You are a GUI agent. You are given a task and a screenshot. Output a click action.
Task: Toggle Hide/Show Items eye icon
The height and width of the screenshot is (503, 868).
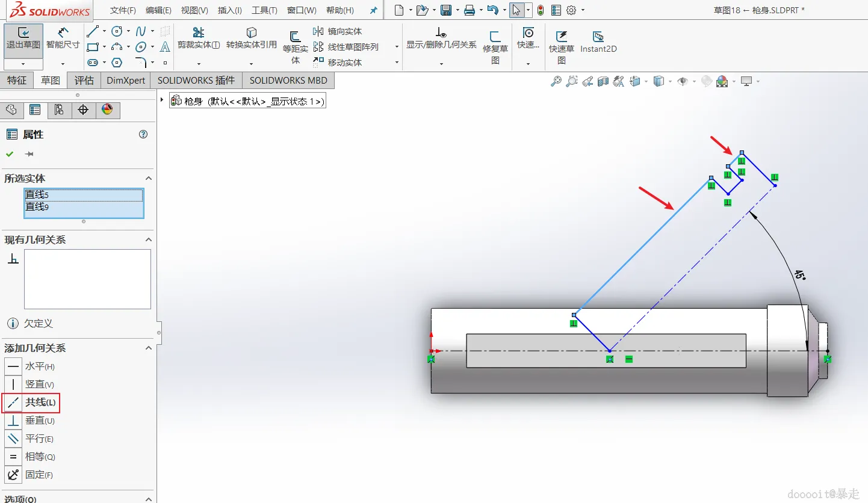[683, 81]
